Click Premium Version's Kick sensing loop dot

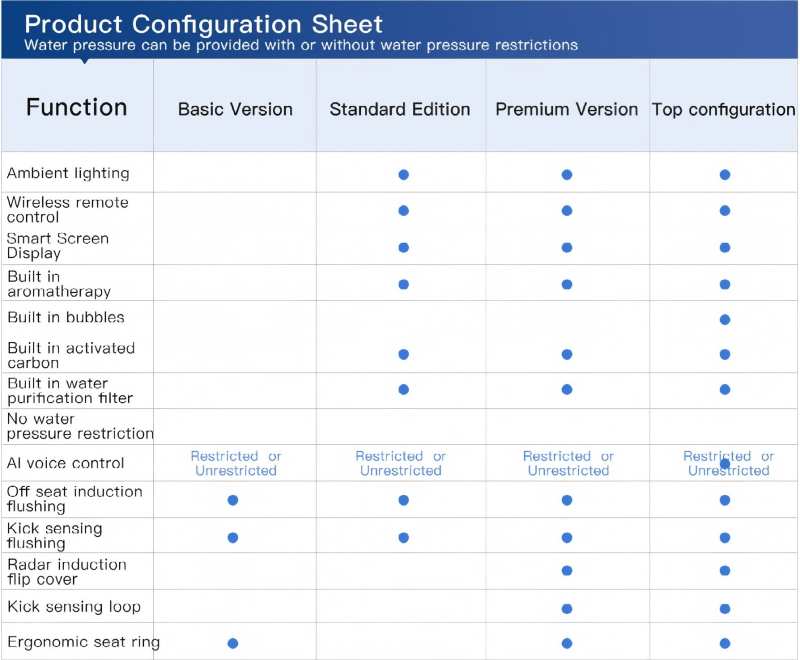coord(567,608)
